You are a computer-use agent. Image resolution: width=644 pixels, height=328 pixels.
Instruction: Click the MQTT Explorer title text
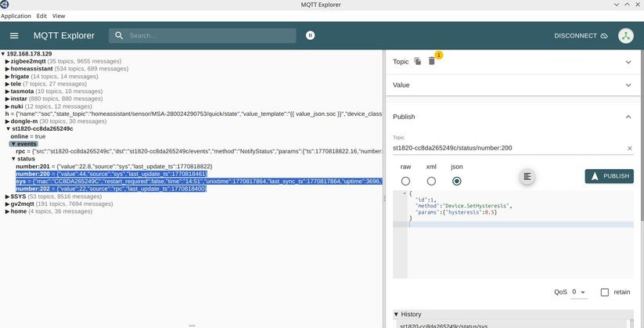point(64,36)
